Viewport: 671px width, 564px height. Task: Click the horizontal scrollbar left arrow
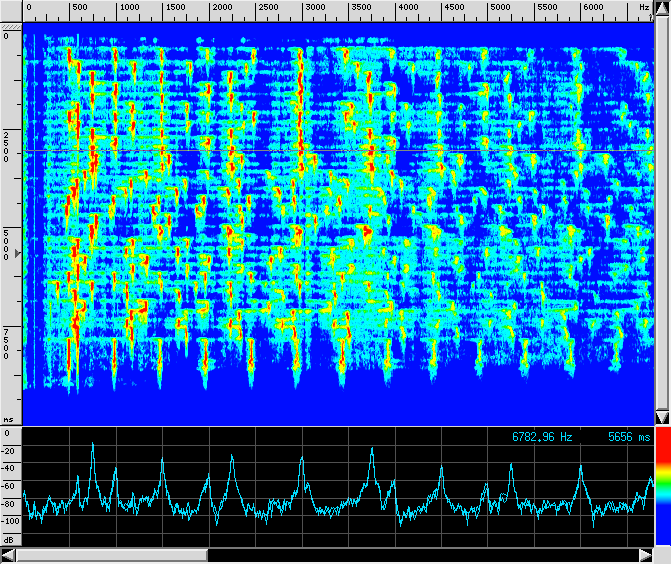9,555
